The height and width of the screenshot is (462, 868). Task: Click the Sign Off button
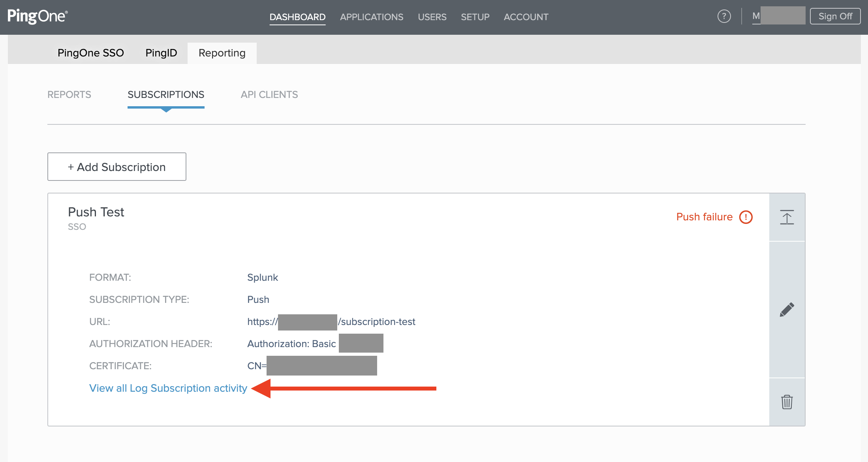point(835,16)
